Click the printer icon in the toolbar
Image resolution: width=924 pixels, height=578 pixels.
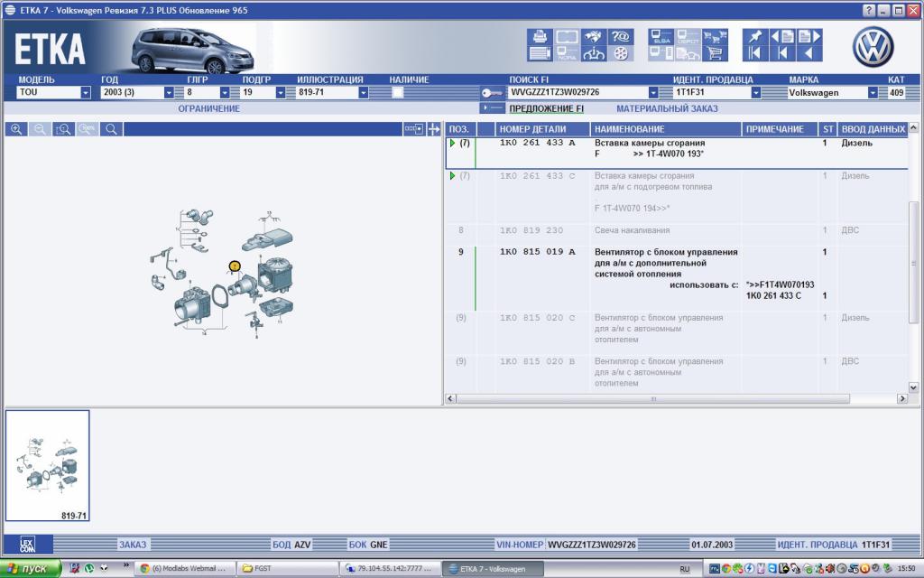540,36
